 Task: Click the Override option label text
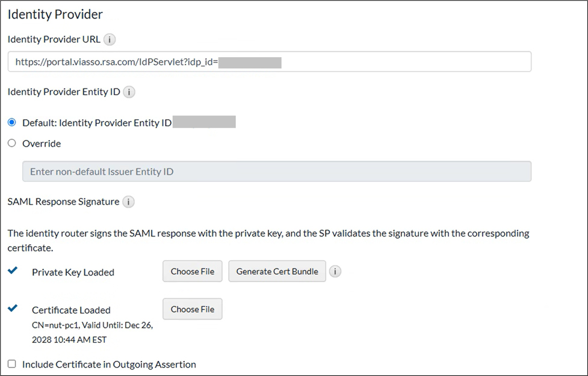point(42,143)
